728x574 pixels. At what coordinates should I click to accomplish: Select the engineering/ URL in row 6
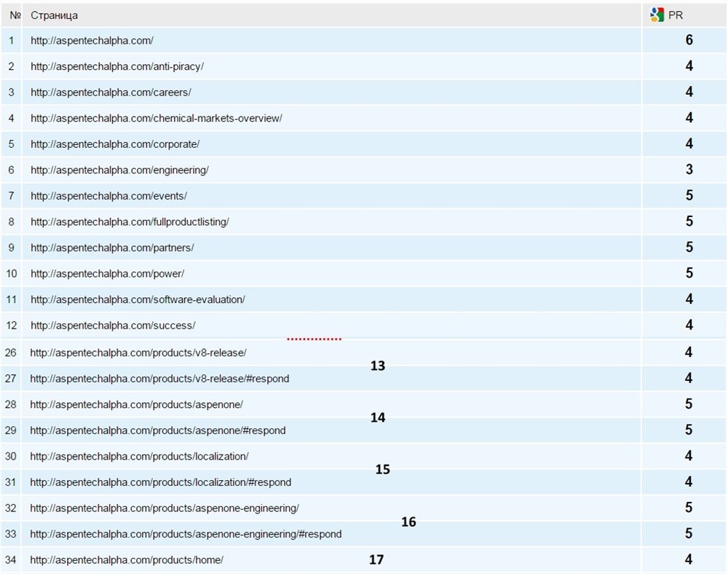click(x=120, y=170)
